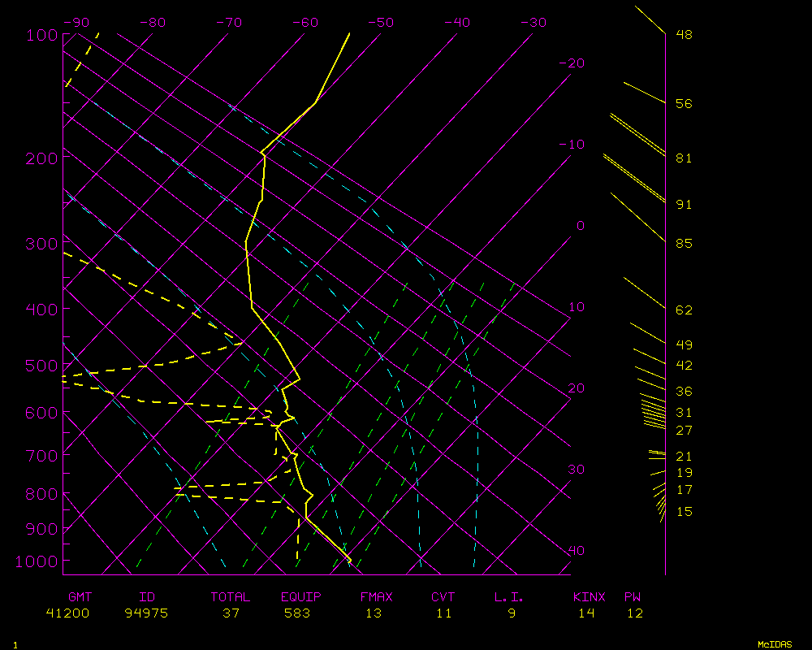Click the 40 temperature label at lower right

point(576,551)
